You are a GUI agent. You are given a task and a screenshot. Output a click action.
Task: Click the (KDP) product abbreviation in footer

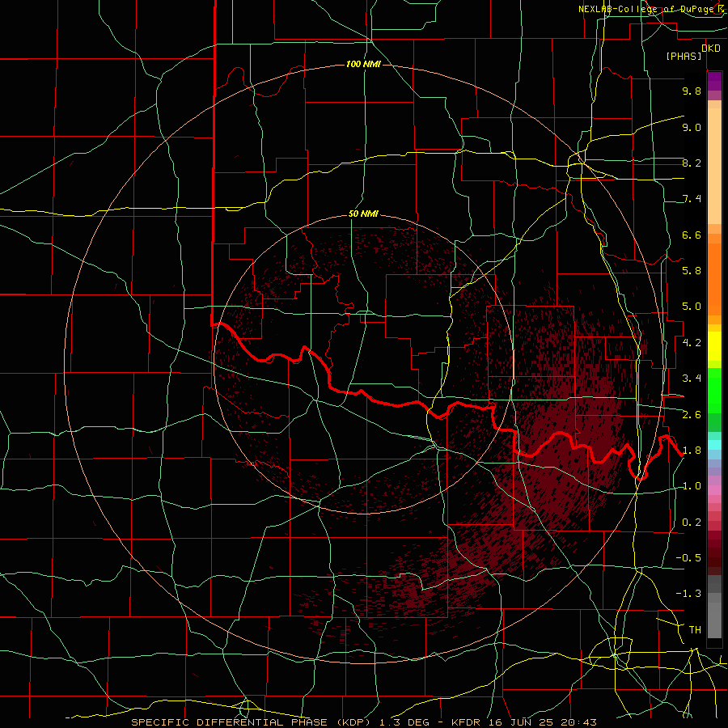click(353, 722)
